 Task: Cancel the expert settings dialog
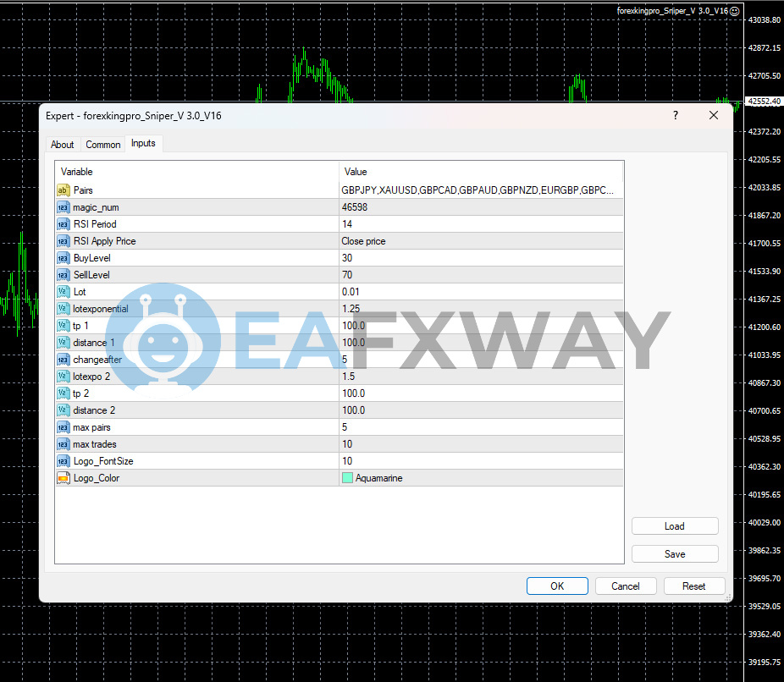pyautogui.click(x=626, y=586)
